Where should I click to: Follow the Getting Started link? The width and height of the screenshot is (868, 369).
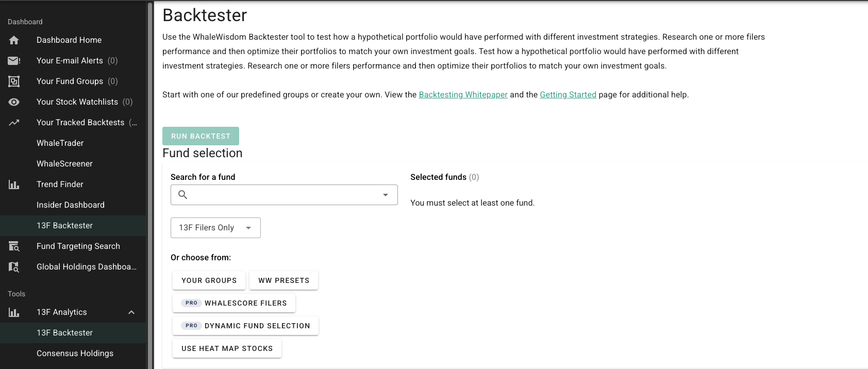tap(568, 95)
